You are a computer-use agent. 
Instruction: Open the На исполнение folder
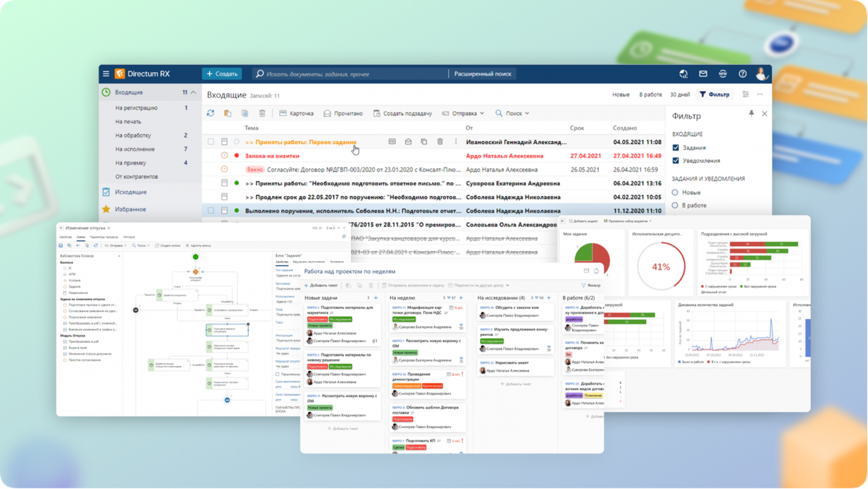pyautogui.click(x=135, y=149)
